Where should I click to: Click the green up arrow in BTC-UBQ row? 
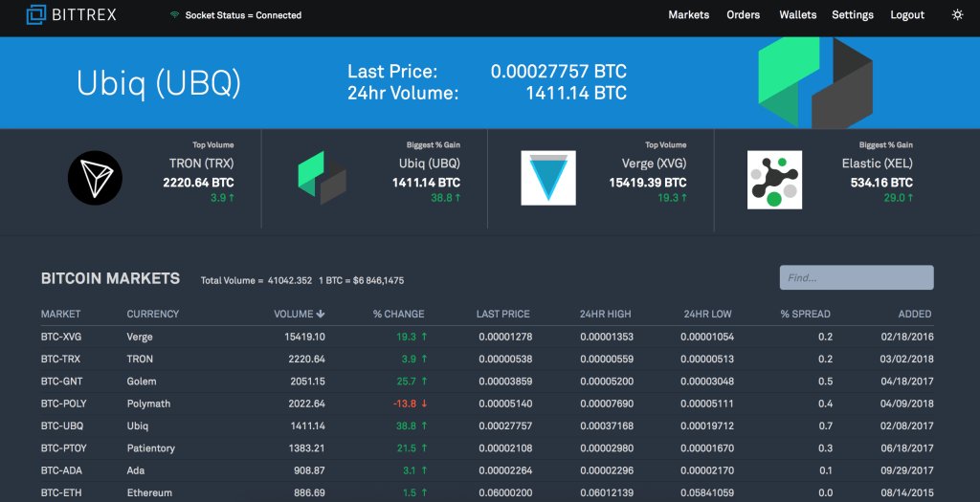coord(424,426)
